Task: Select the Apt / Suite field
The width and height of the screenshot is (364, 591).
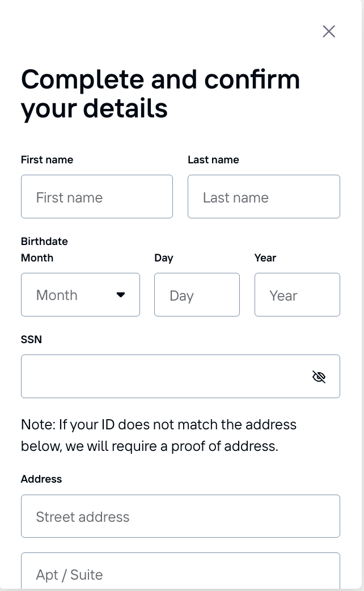Action: tap(180, 573)
